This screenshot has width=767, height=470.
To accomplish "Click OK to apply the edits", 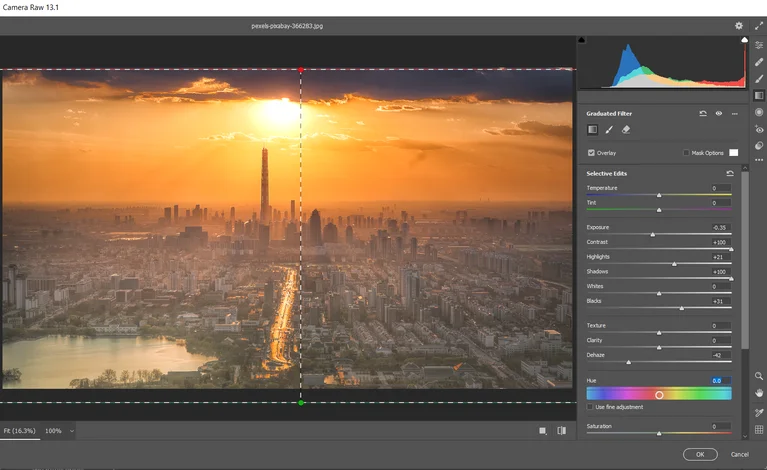I will point(699,454).
